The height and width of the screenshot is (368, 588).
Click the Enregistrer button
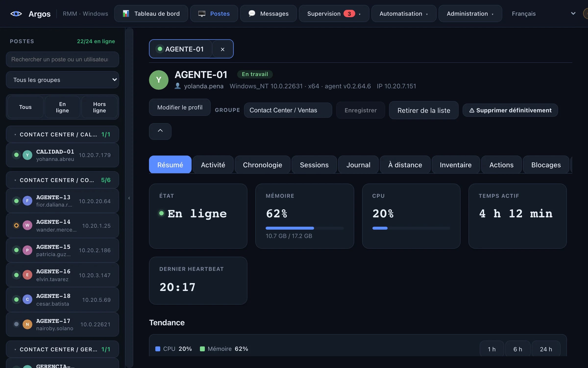click(360, 110)
